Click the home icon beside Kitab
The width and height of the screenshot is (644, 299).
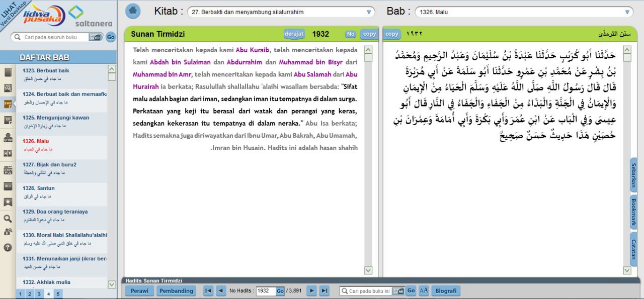coord(133,11)
